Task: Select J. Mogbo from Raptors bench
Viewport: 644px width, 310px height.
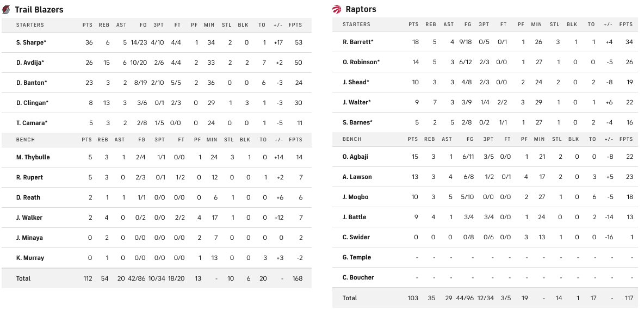Action: [x=355, y=197]
